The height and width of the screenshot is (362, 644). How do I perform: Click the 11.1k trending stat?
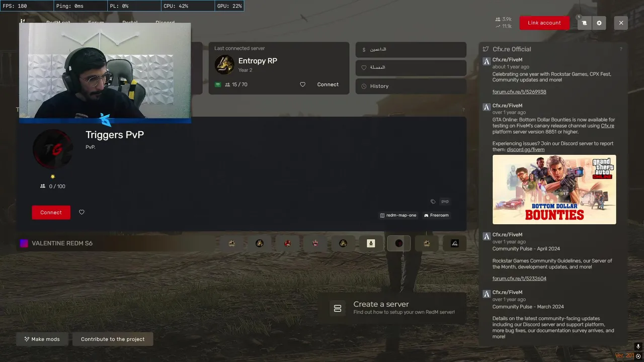coord(503,26)
